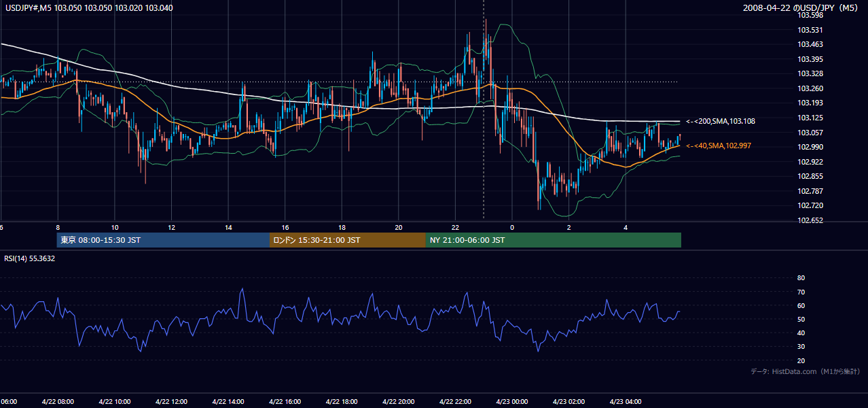This screenshot has height=408, width=868.
Task: Click the Tokyo 08:00-15:30 JST session bar
Action: pyautogui.click(x=163, y=240)
